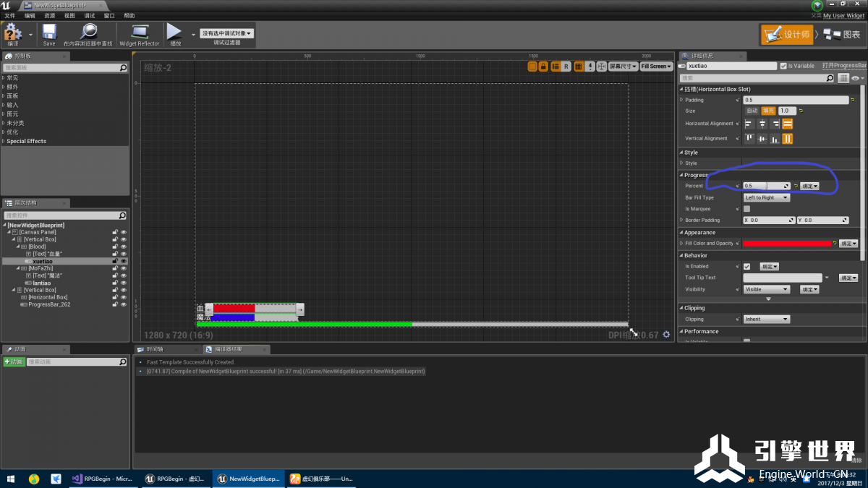Select ProgressBar_262 in the hierarchy
Viewport: 868px width, 488px height.
[49, 304]
